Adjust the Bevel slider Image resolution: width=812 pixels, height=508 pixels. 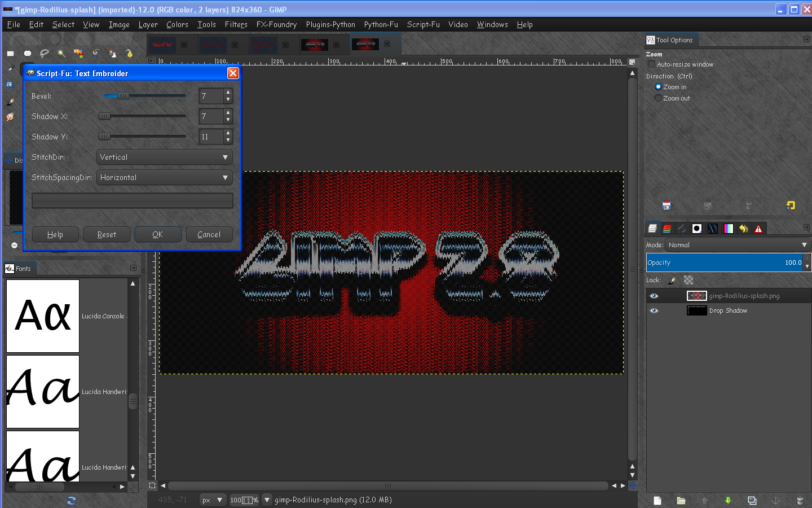coord(145,96)
